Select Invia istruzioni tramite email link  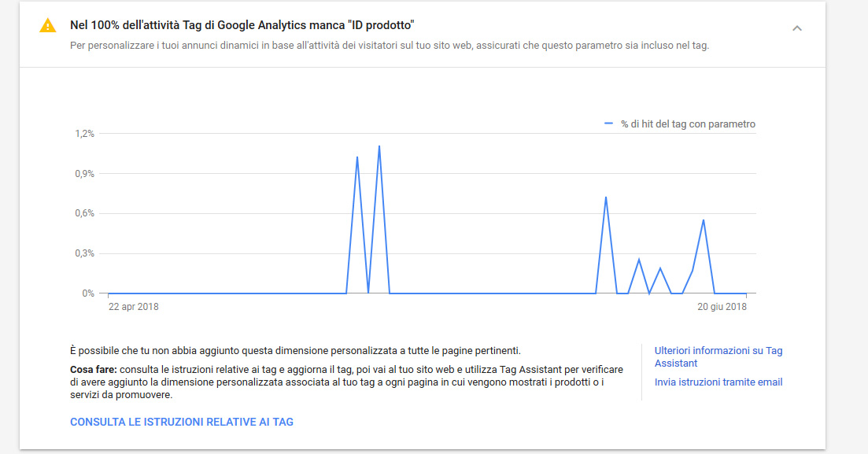click(x=718, y=382)
